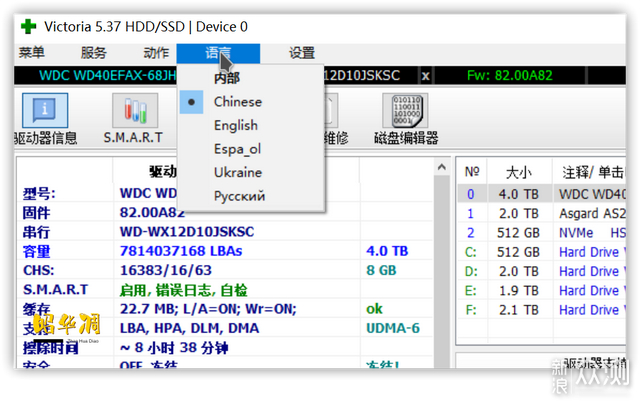Select Chinese language radio option
This screenshot has width=640, height=404.
click(237, 102)
